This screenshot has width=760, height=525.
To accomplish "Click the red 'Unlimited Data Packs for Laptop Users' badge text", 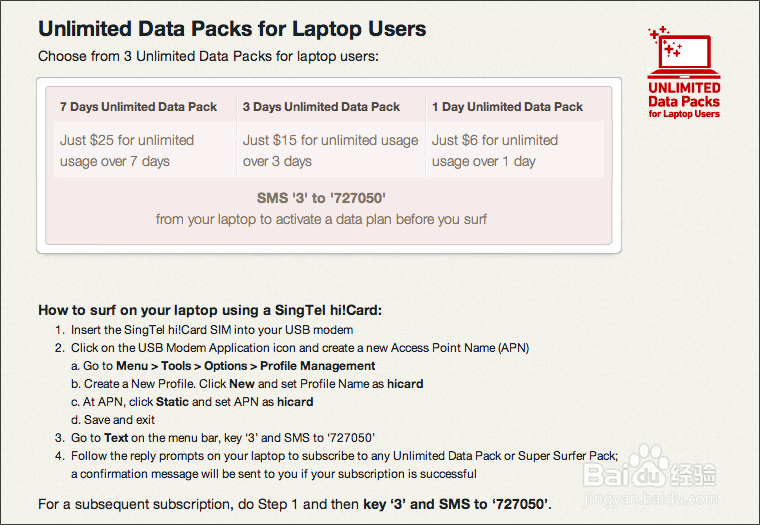I will [684, 101].
